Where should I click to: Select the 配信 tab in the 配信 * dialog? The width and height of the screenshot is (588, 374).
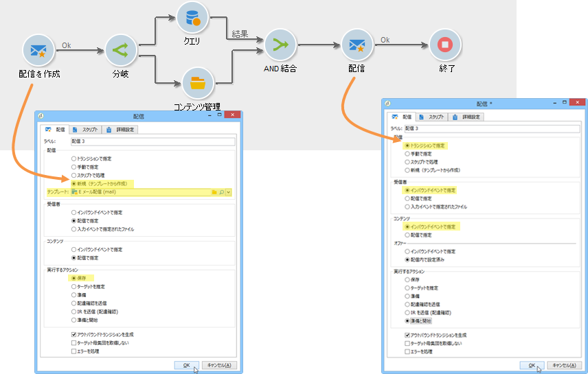pos(401,117)
